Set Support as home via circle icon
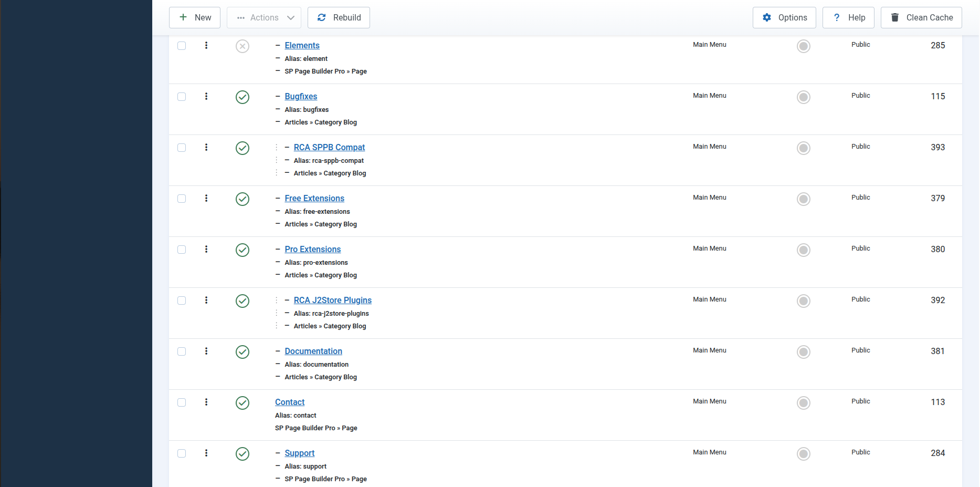The width and height of the screenshot is (980, 487). point(804,454)
